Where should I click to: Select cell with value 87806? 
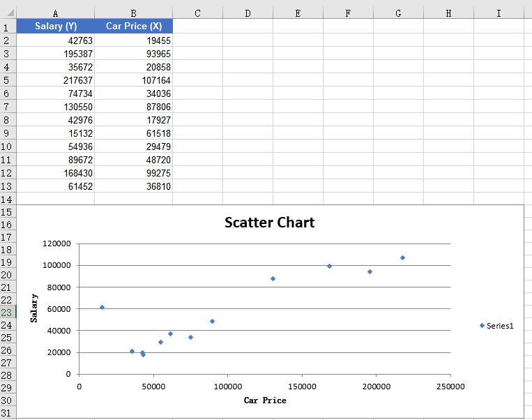[133, 107]
